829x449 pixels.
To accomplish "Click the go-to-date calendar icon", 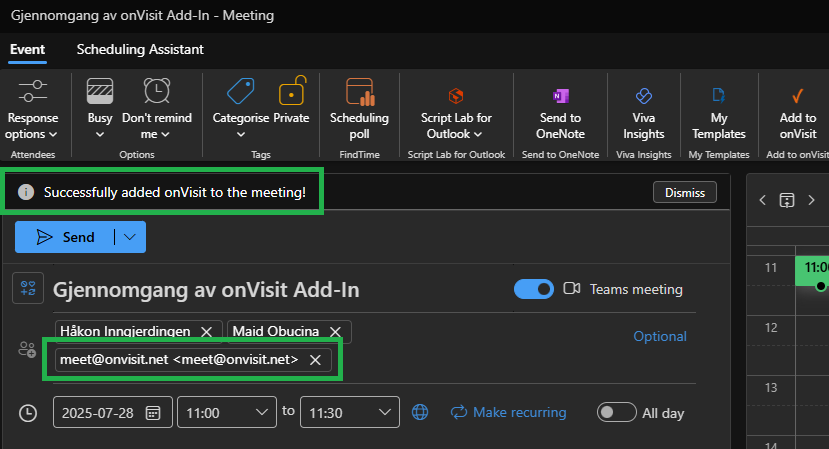I will point(787,200).
